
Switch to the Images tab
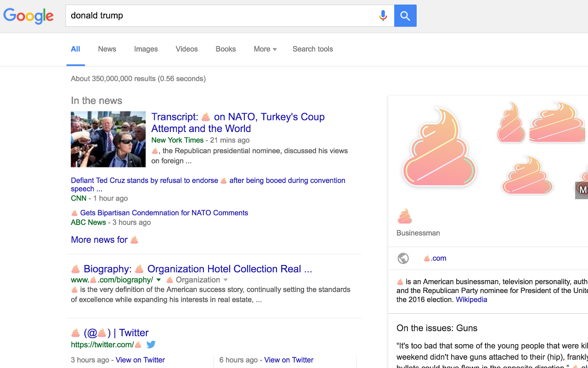coord(146,49)
